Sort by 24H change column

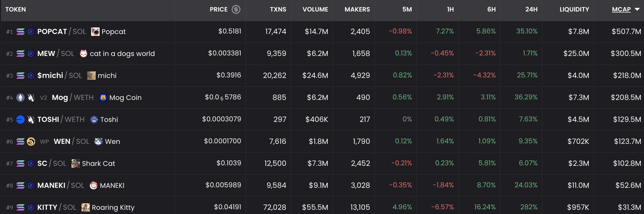[531, 9]
